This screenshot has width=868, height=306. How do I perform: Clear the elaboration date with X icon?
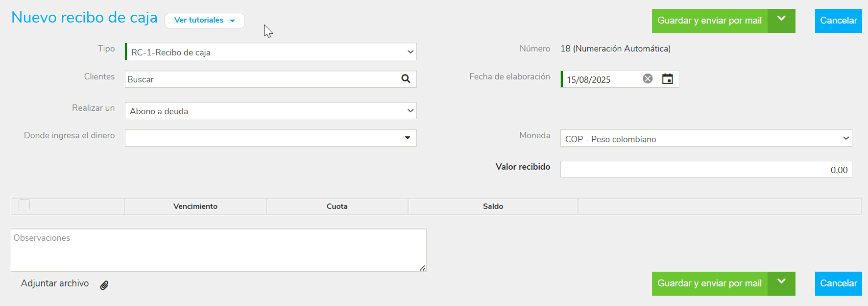point(648,79)
